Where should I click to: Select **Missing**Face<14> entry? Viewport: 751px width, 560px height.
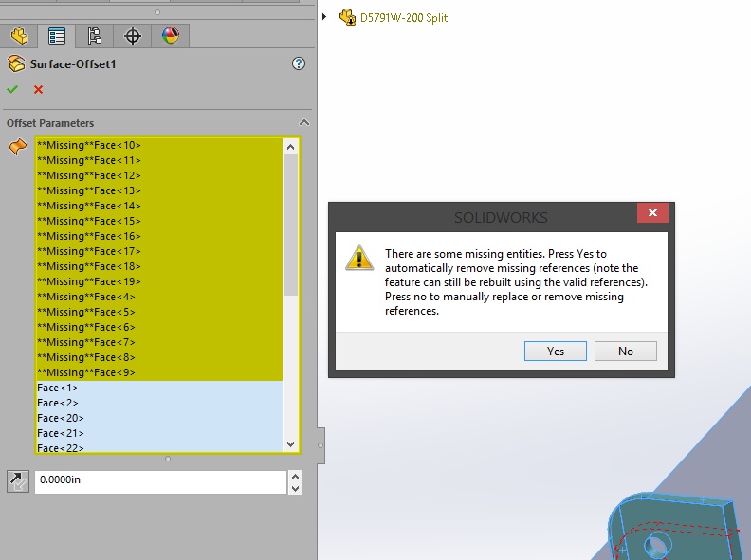click(159, 206)
